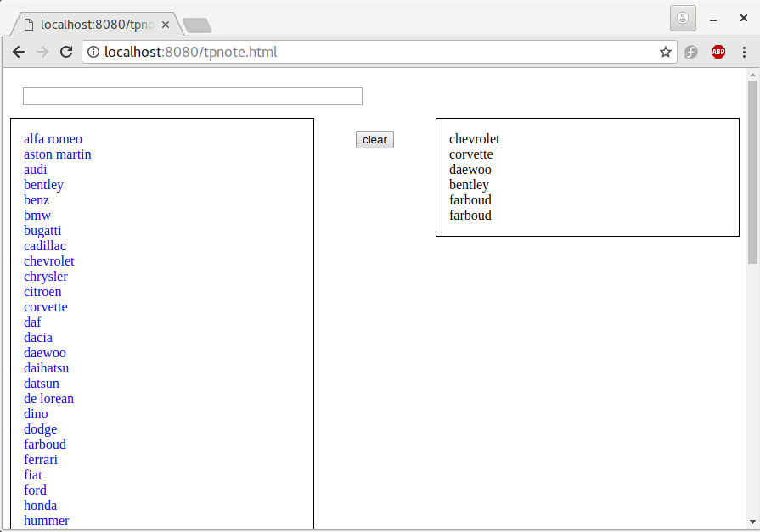Click the fiat link
Viewport: 760px width, 532px height.
[33, 475]
